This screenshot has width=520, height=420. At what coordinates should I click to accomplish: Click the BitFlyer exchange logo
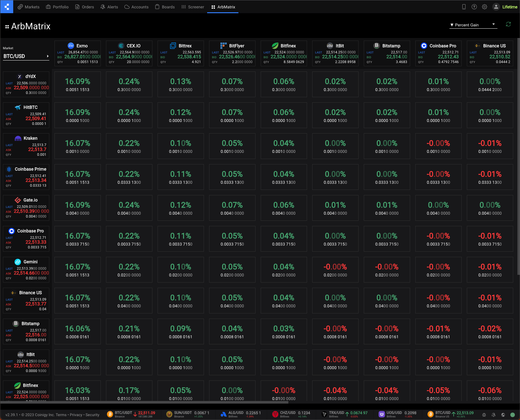pyautogui.click(x=224, y=45)
